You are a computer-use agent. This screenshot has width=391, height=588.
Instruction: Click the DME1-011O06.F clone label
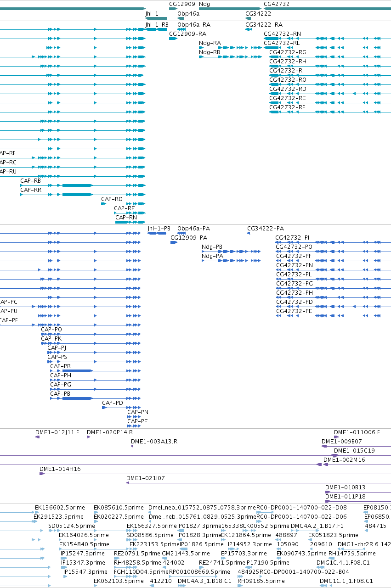(x=357, y=432)
